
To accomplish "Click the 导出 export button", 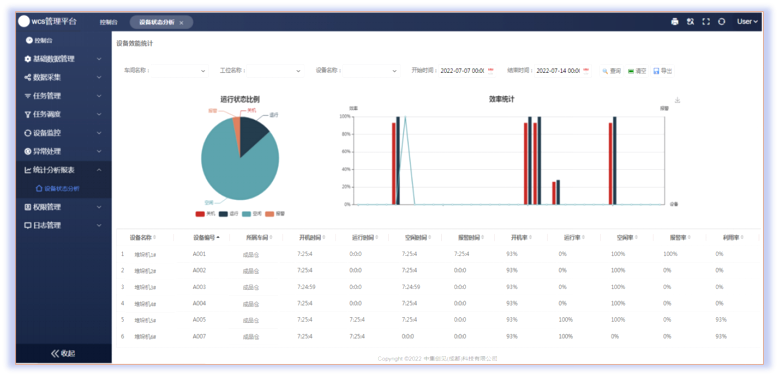I will click(x=663, y=71).
